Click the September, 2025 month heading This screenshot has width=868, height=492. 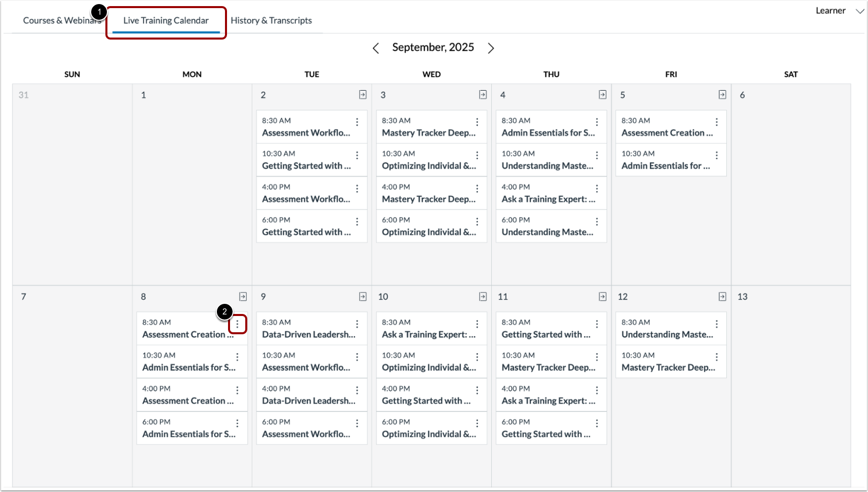tap(433, 47)
